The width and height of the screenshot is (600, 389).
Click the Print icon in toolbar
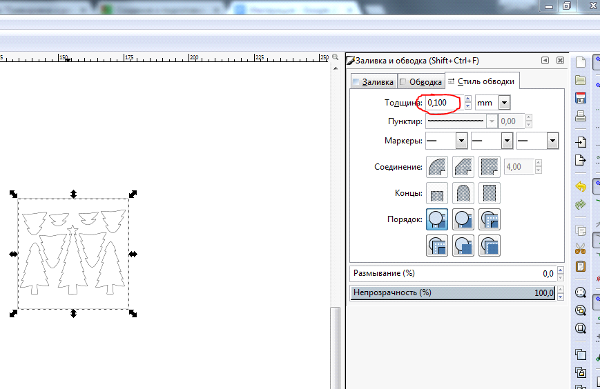pos(580,116)
